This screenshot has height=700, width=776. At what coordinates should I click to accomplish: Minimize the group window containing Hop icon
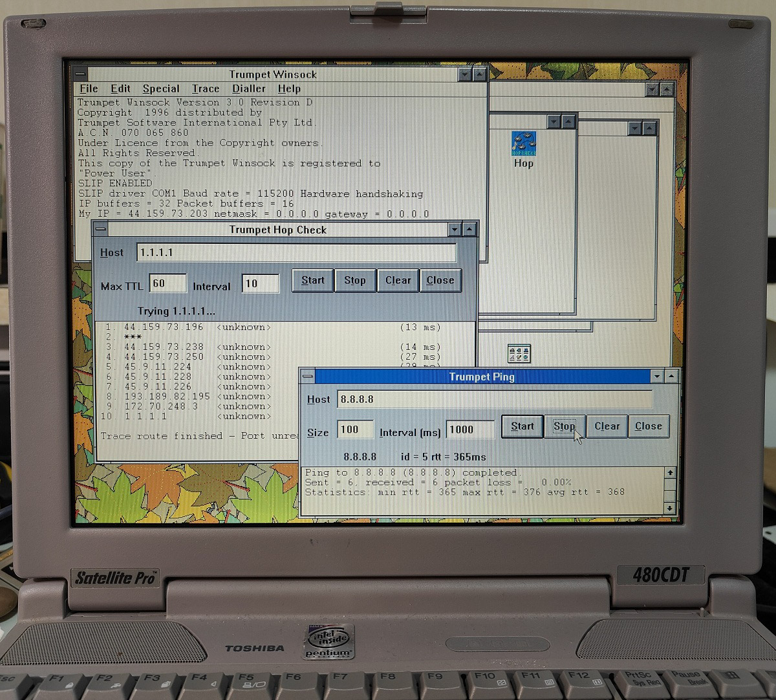(554, 122)
